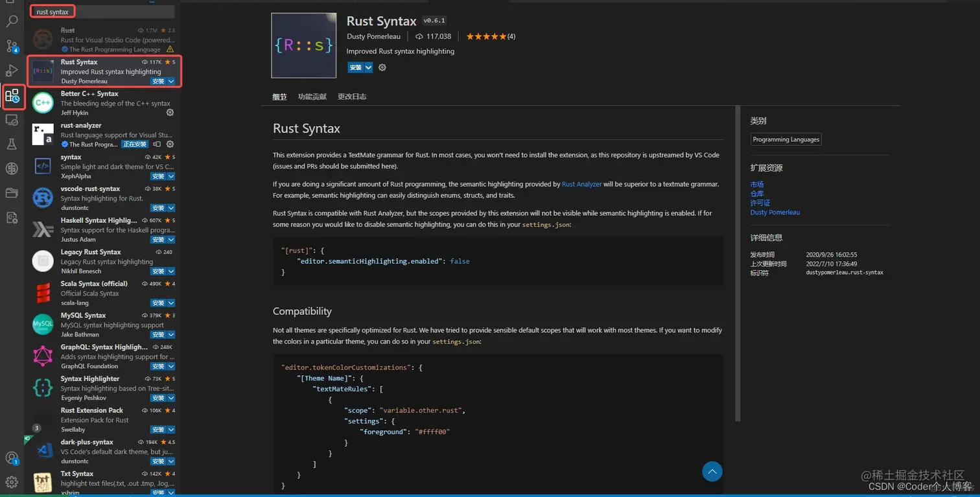Switch to the 更改日志 changelog tab
This screenshot has width=980, height=497.
point(352,97)
